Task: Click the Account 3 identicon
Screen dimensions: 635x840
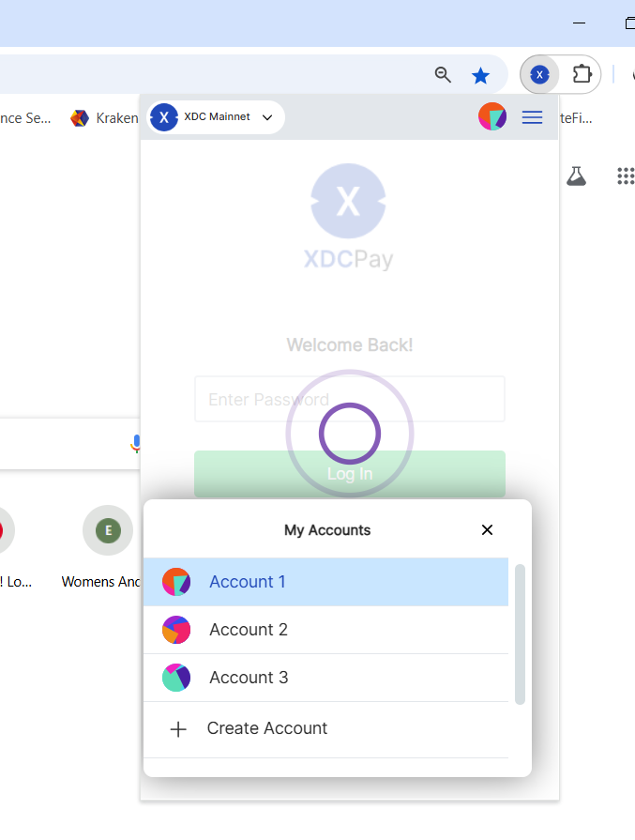Action: [x=176, y=678]
